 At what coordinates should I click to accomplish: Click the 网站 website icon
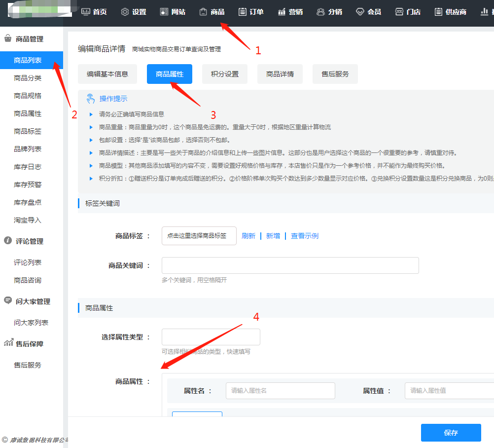click(x=165, y=12)
